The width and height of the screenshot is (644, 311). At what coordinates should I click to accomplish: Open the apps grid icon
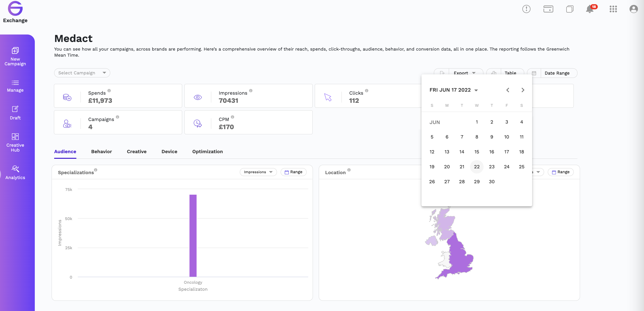613,9
